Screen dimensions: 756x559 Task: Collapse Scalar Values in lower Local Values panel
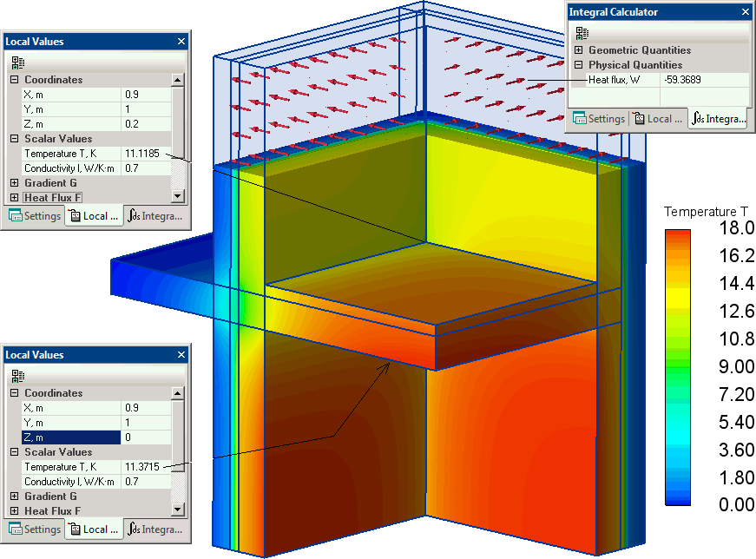[x=14, y=452]
